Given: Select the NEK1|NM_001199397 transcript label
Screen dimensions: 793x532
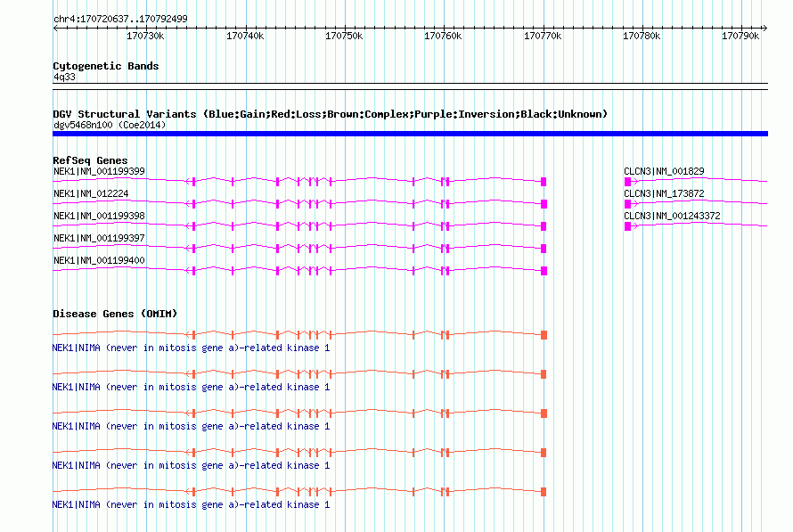Looking at the screenshot, I should point(99,238).
